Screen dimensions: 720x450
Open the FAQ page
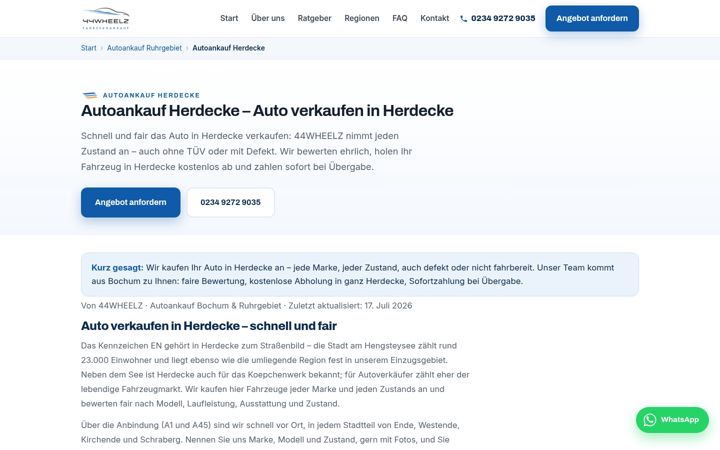399,18
